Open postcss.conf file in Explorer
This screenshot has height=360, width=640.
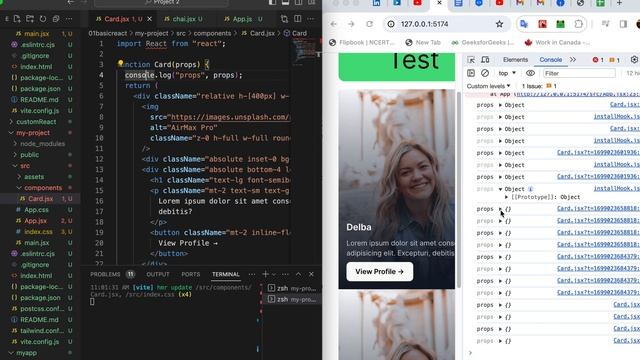point(42,309)
